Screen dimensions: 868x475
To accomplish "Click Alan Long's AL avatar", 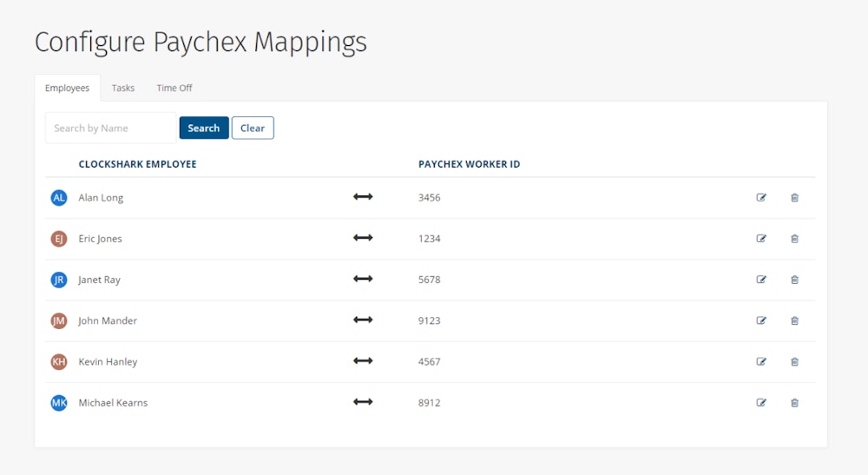I will pos(59,198).
